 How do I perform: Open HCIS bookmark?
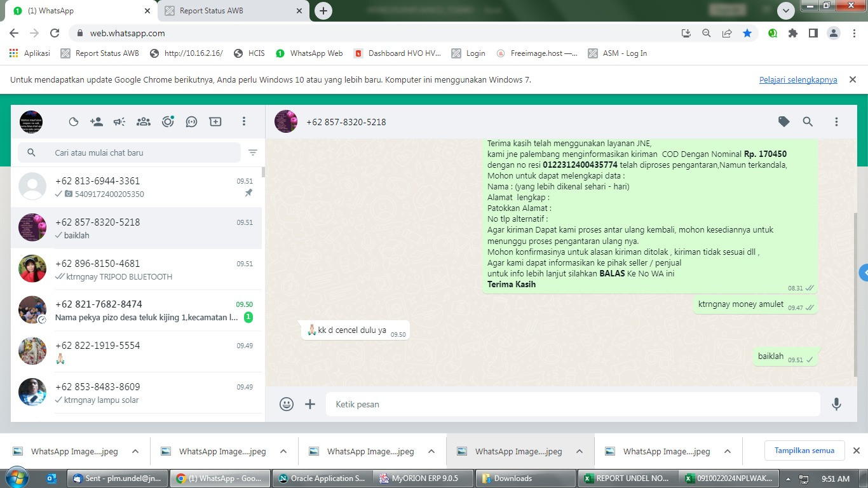point(250,53)
